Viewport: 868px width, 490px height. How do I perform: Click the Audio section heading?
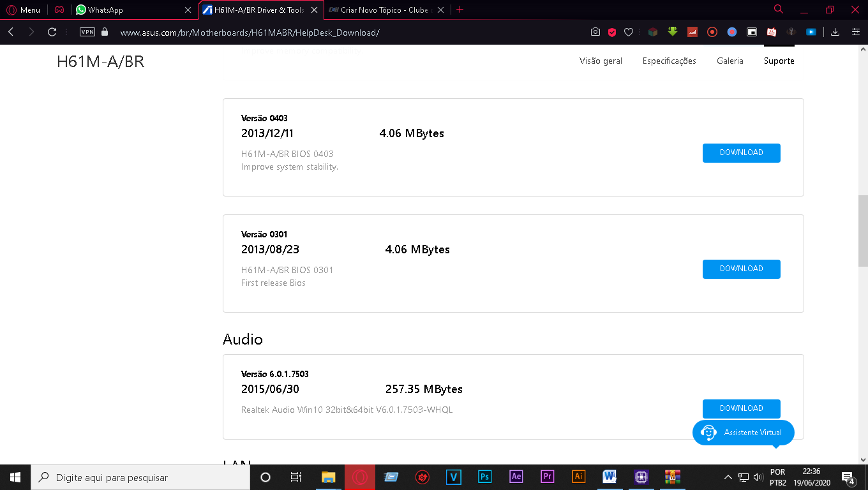tap(243, 339)
